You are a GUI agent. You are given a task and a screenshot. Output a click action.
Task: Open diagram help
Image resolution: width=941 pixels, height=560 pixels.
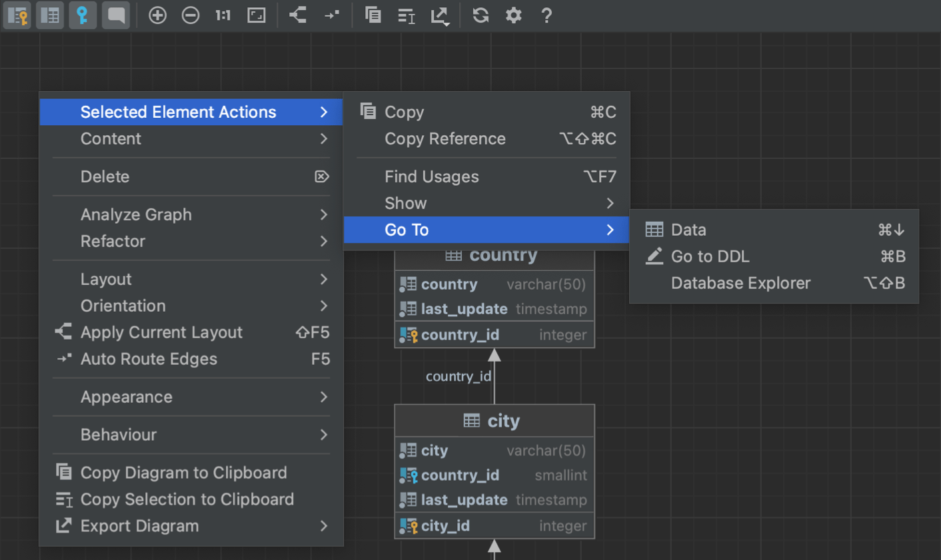546,15
